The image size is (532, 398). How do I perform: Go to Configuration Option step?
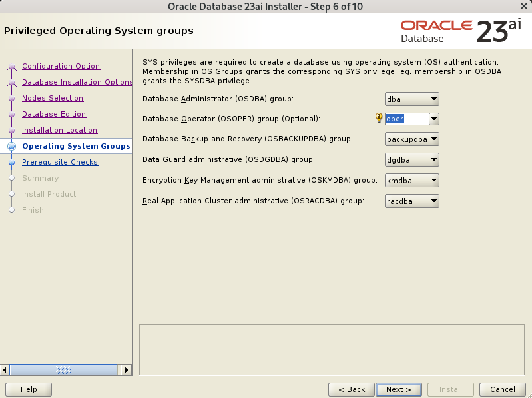pos(61,66)
